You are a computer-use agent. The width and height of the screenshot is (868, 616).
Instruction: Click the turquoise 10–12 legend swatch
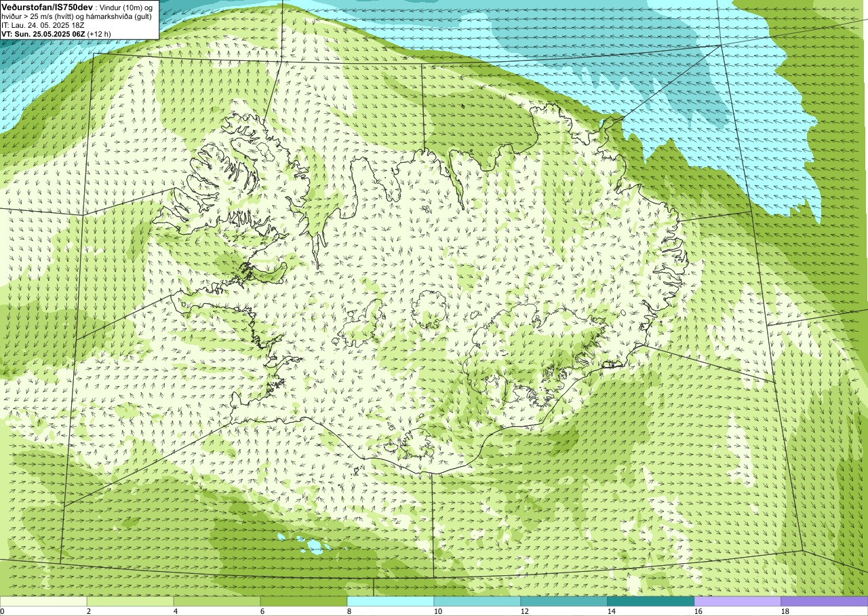[x=477, y=601]
